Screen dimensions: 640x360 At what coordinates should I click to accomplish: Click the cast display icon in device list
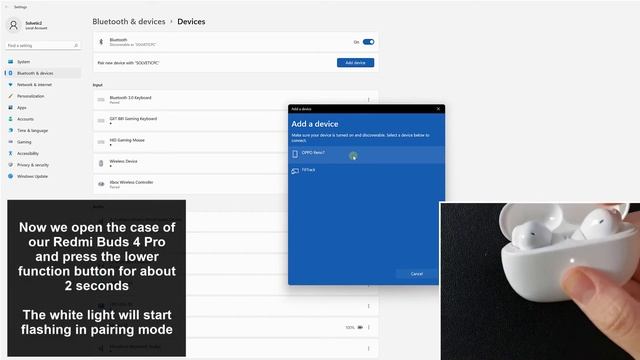click(295, 171)
